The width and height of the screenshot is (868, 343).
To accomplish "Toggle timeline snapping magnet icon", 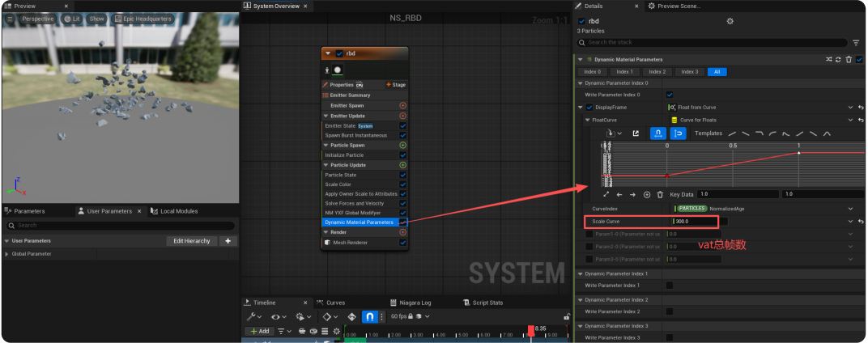I will click(369, 316).
